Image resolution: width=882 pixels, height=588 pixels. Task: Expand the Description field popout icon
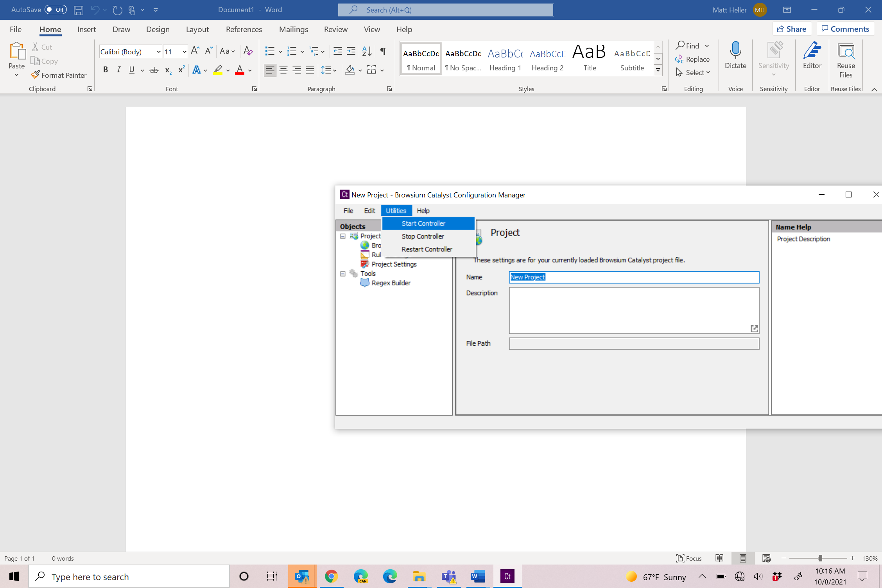coord(754,328)
